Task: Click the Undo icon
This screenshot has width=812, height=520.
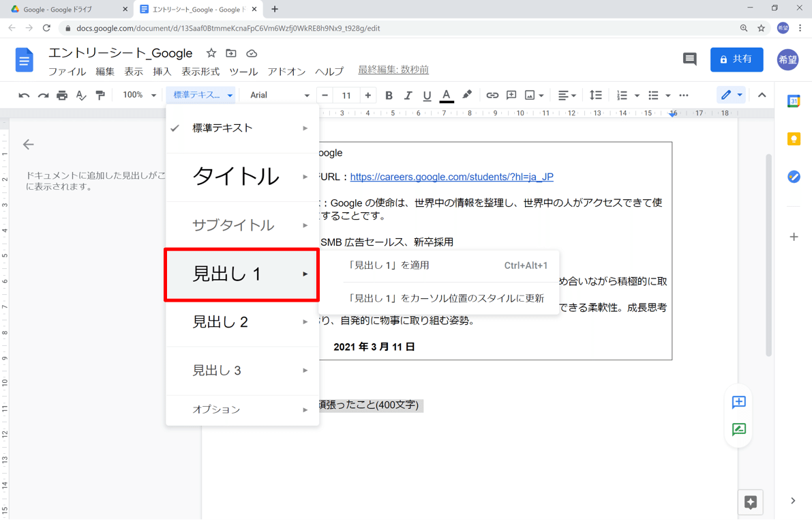Action: [24, 95]
